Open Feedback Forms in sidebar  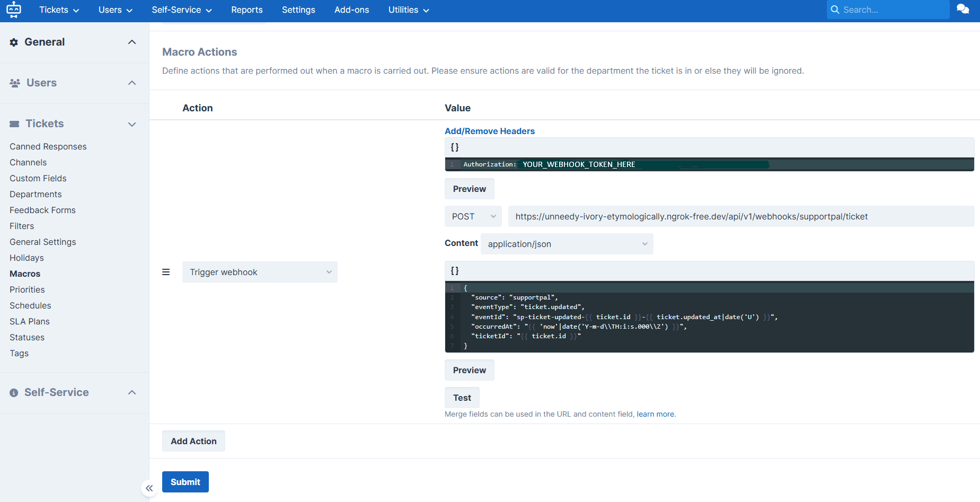tap(42, 210)
